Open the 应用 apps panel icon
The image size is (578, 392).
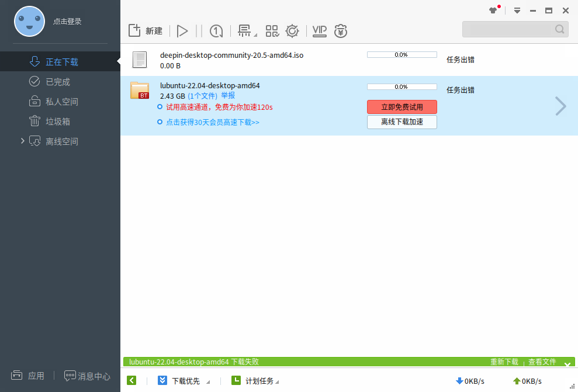[x=28, y=376]
